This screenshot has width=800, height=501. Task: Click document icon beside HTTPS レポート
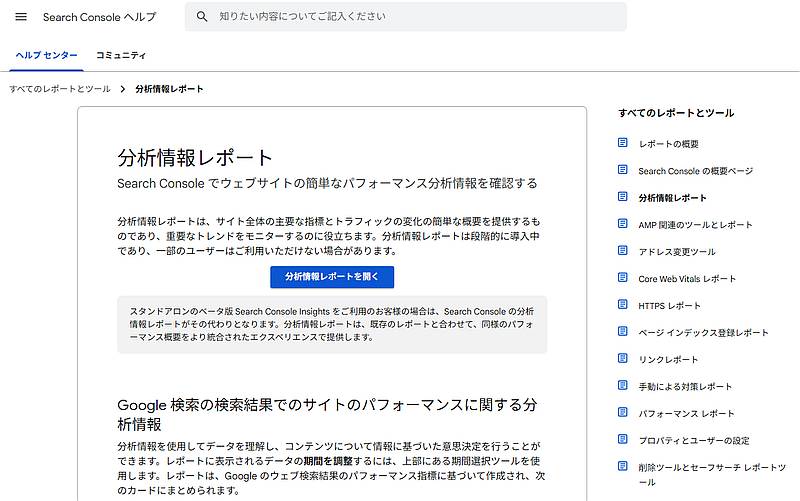coord(622,305)
